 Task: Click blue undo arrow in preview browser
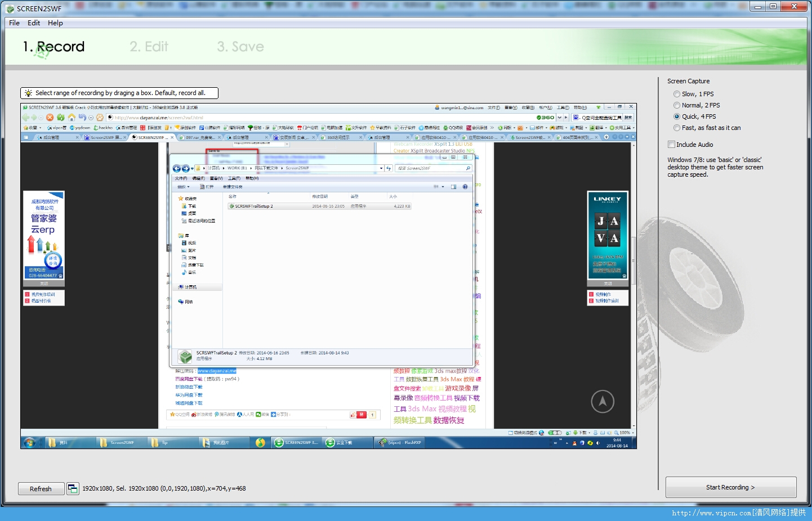point(82,118)
